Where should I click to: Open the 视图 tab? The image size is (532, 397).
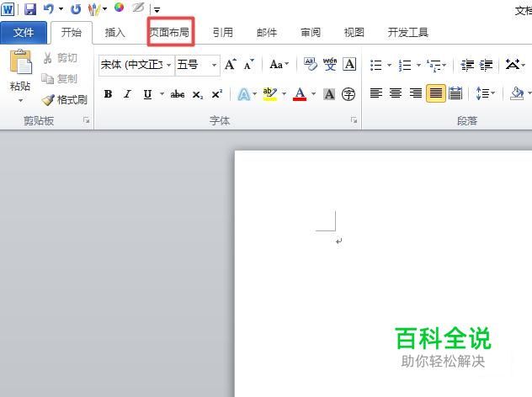point(354,33)
